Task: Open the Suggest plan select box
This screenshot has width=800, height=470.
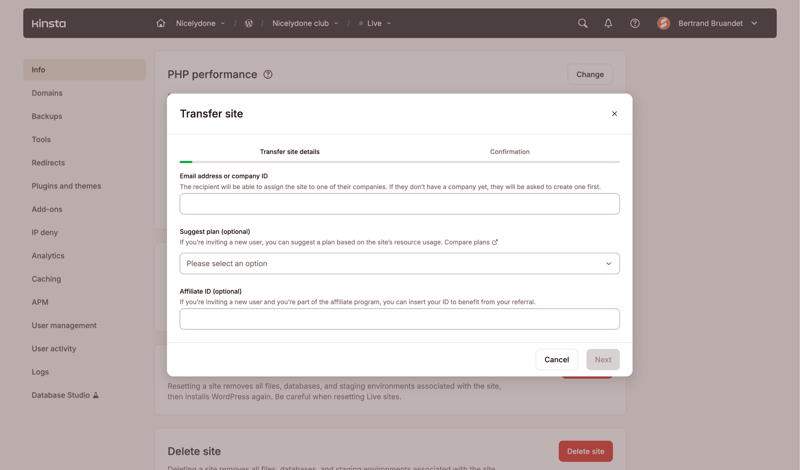Action: tap(399, 264)
